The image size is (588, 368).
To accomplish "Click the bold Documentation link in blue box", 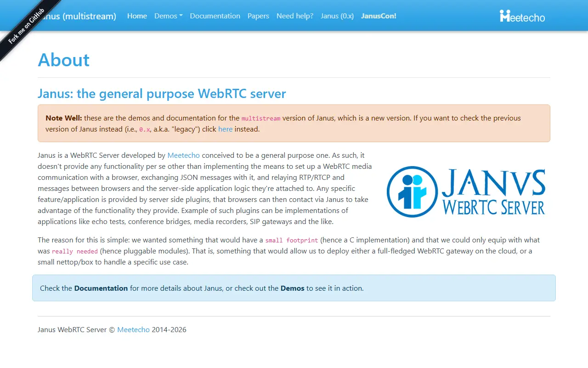I will 101,288.
